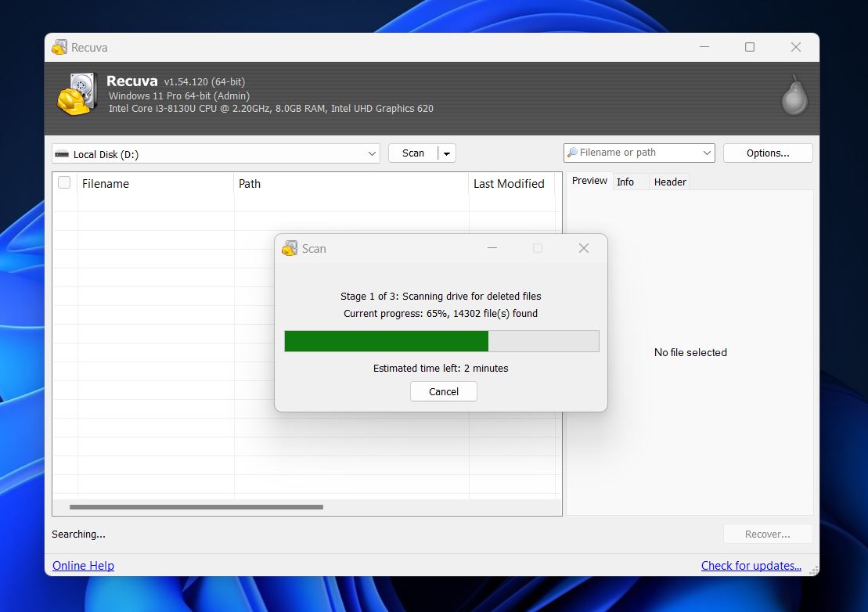
Task: Click 'Current progress: 65%' text line
Action: [441, 313]
